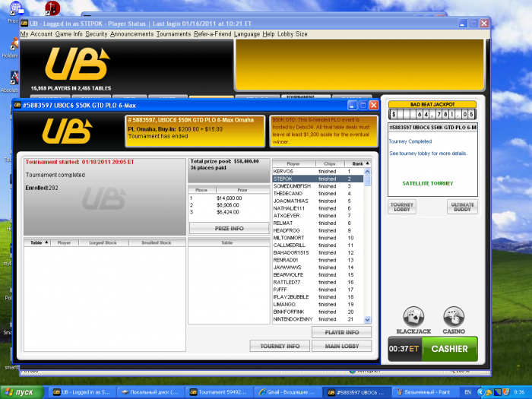Sort player list by Rank column
This screenshot has width=532, height=399.
[x=358, y=163]
